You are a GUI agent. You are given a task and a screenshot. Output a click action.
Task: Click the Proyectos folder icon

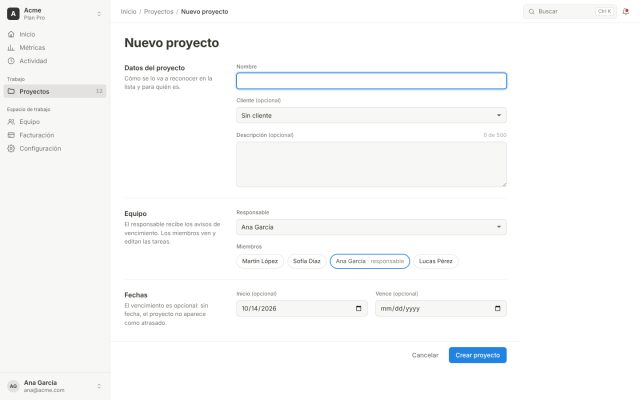click(x=11, y=91)
